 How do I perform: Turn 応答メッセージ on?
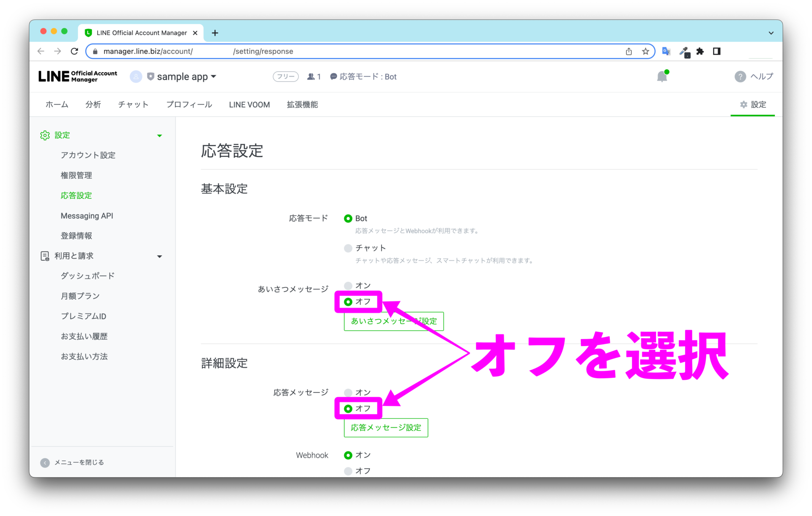point(348,393)
